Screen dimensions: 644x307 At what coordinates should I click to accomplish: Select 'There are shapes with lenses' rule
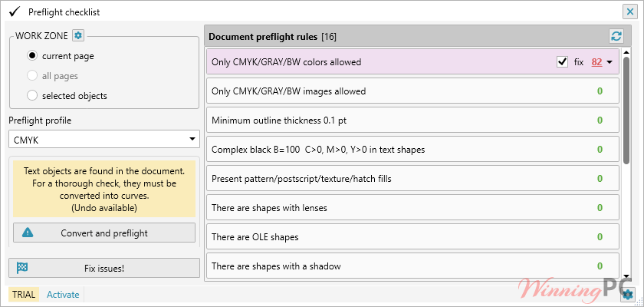point(412,208)
